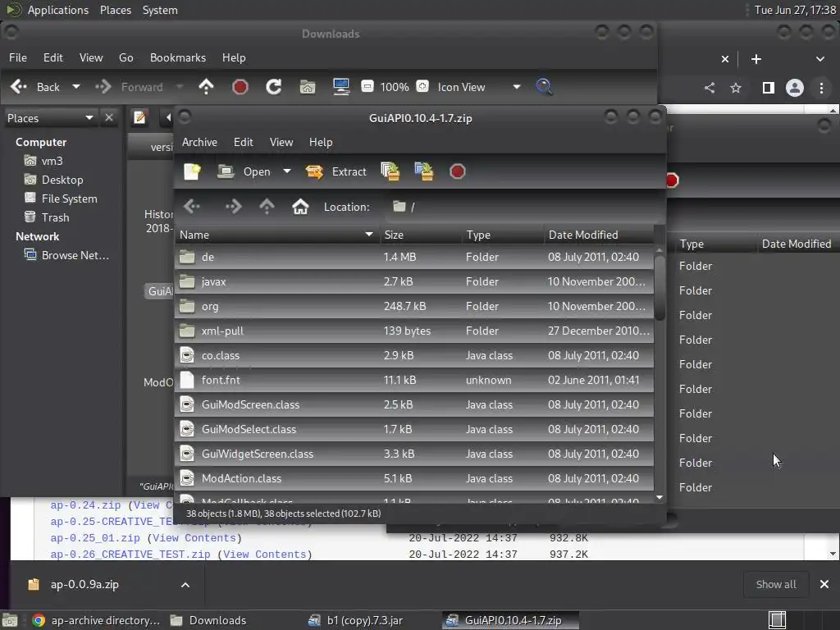This screenshot has height=630, width=840.
Task: Select ModAction.class file
Action: pos(414,479)
